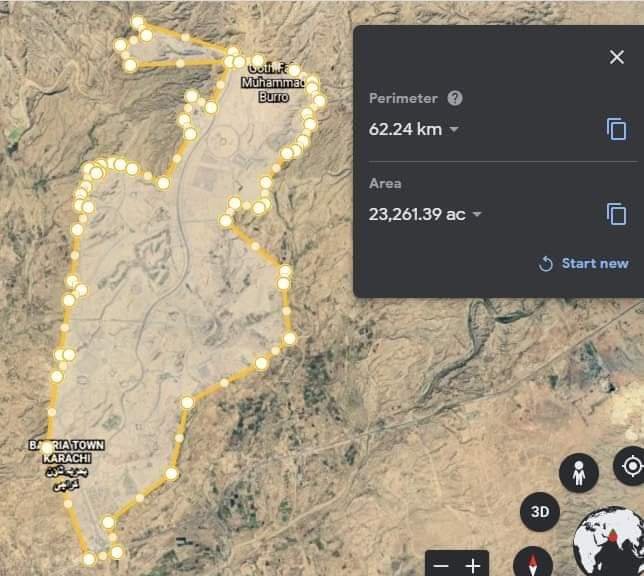Click the Start new reset arrow icon
Image resolution: width=644 pixels, height=576 pixels.
[545, 264]
